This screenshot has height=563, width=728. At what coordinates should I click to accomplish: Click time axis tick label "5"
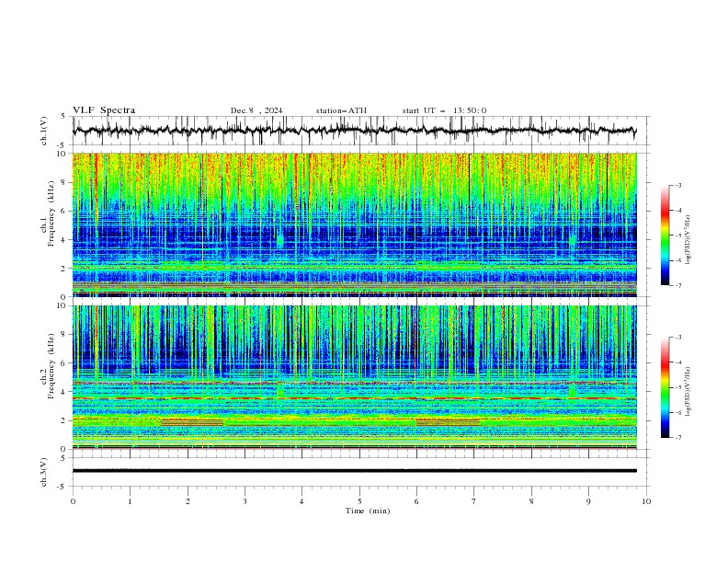[359, 501]
